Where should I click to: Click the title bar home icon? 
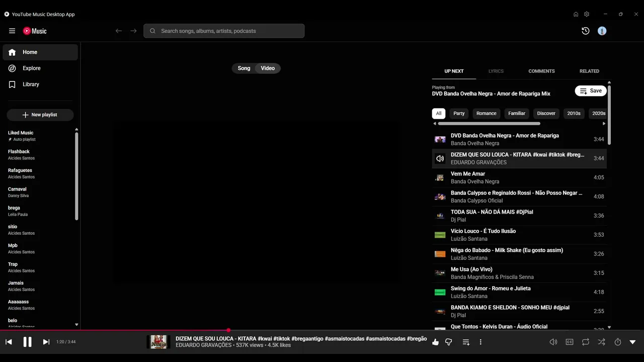(x=576, y=14)
